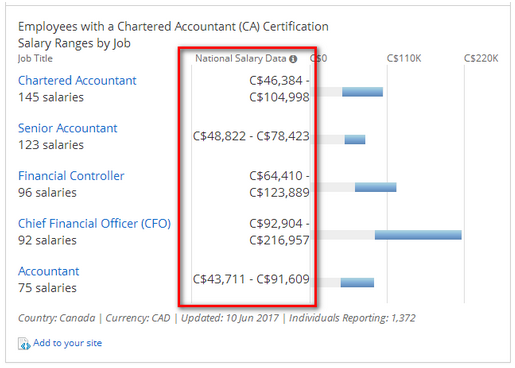Click the C$48,822 - C$78,423 salary range
Screen dimensions: 515x368
pos(251,136)
